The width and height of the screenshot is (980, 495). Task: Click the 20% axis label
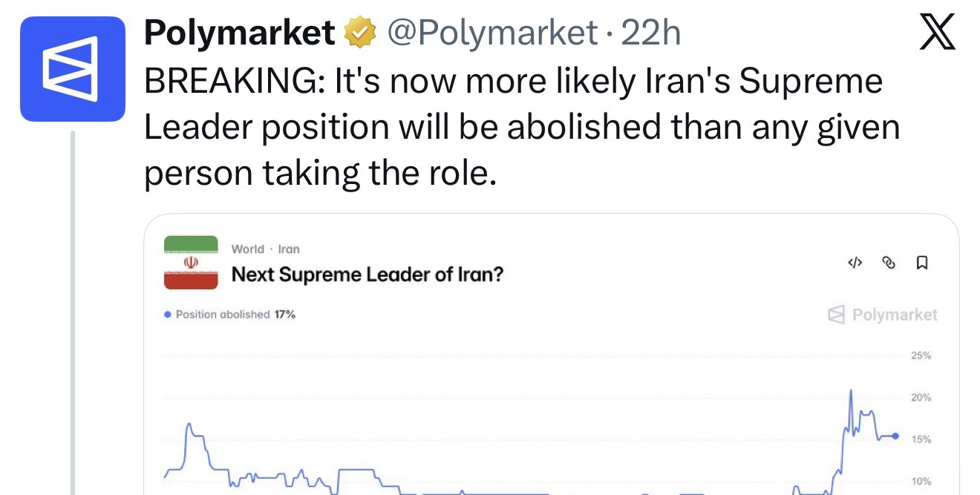[x=921, y=398]
